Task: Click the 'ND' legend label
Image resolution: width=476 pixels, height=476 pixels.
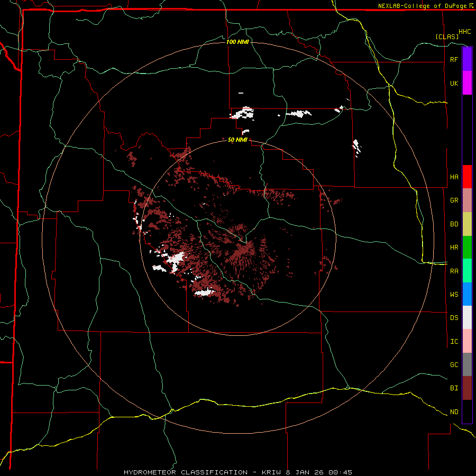Action: 454,412
